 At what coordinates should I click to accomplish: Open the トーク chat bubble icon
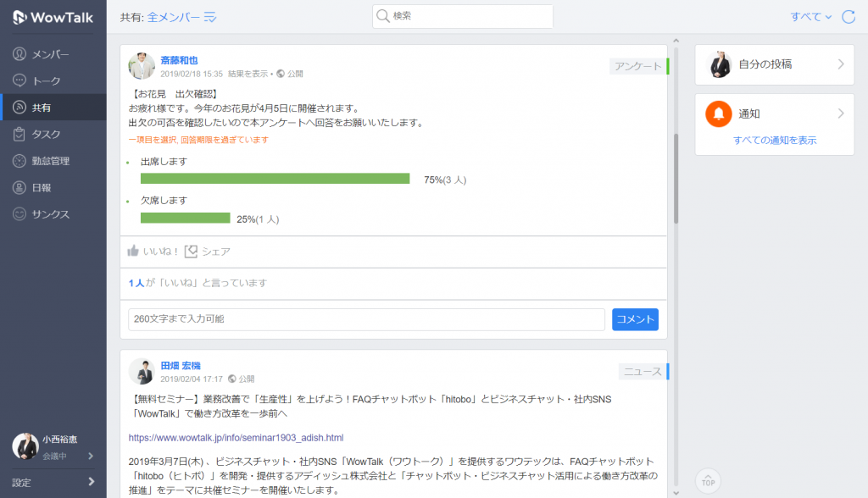[19, 80]
